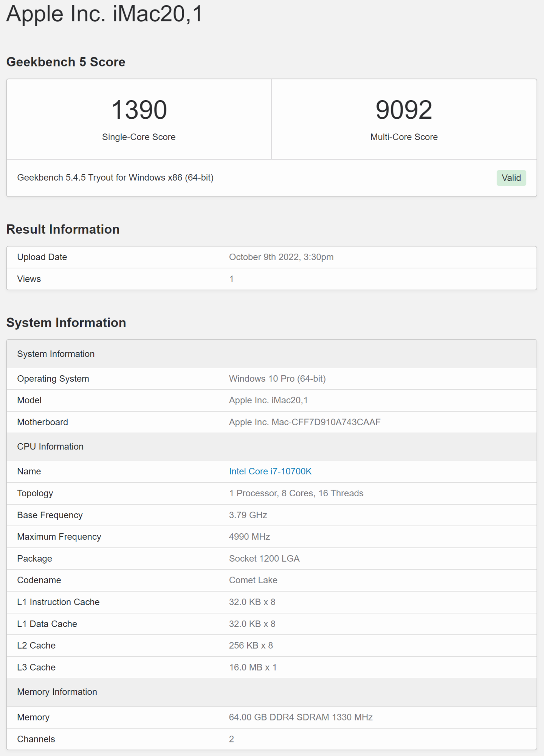Viewport: 544px width, 756px height.
Task: Click the Operating System label
Action: pyautogui.click(x=53, y=379)
